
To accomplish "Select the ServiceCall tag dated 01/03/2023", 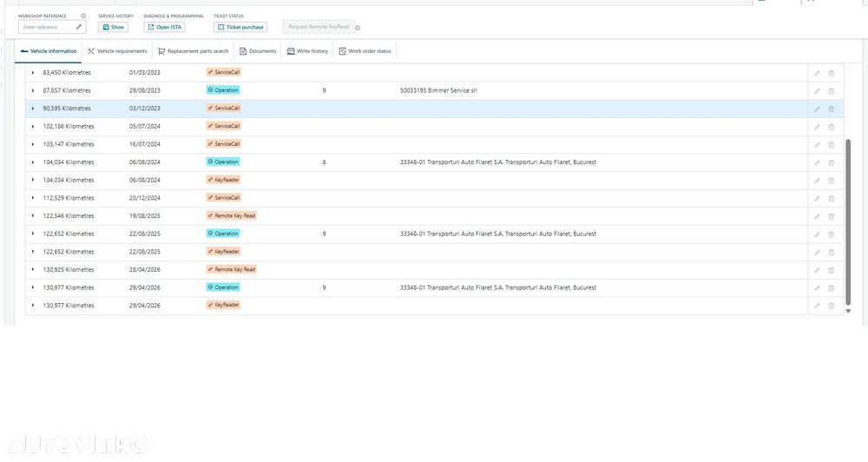I will (x=224, y=73).
